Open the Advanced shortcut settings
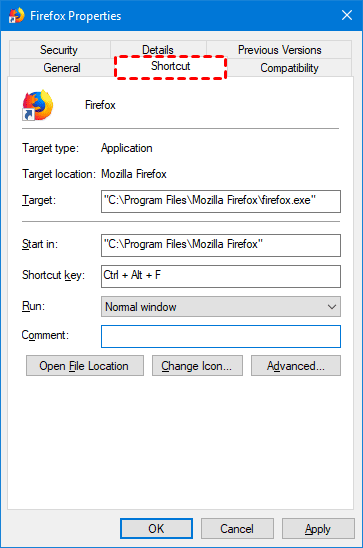 point(296,366)
